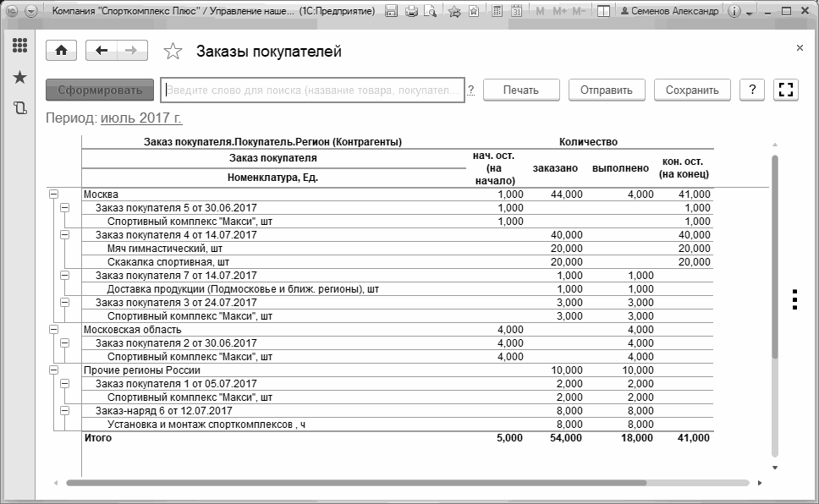Click the Номенклатура, Ед. header cell
Viewport: 819px width, 504px height.
coord(272,178)
